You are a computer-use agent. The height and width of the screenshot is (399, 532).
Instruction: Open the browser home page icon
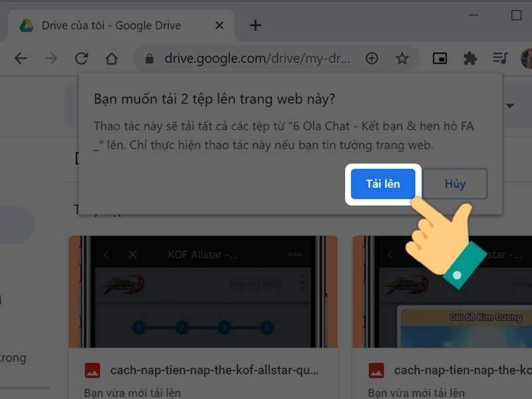pyautogui.click(x=112, y=59)
